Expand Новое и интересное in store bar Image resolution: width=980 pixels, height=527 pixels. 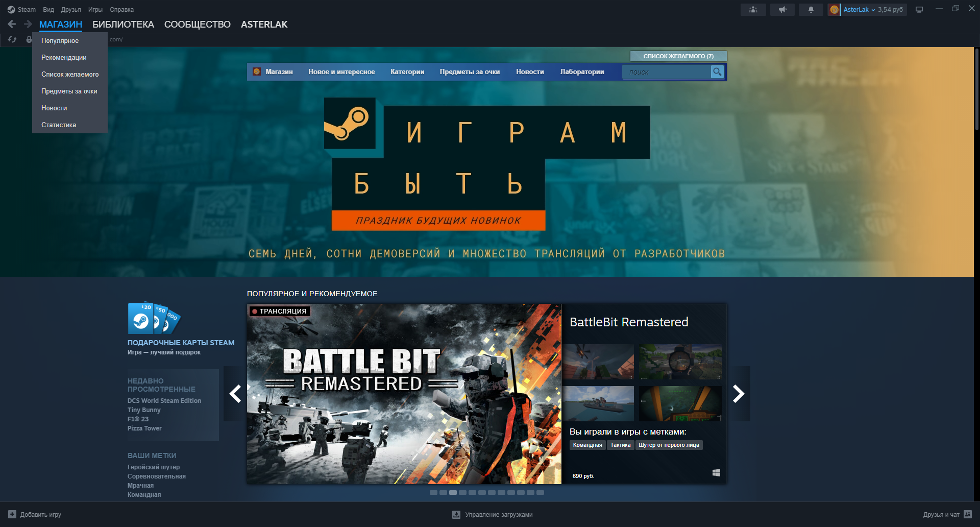(x=341, y=72)
